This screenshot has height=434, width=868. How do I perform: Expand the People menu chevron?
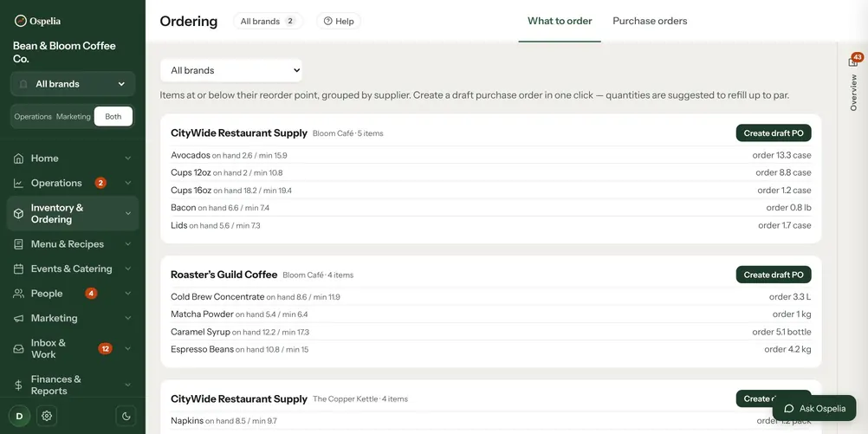click(128, 294)
